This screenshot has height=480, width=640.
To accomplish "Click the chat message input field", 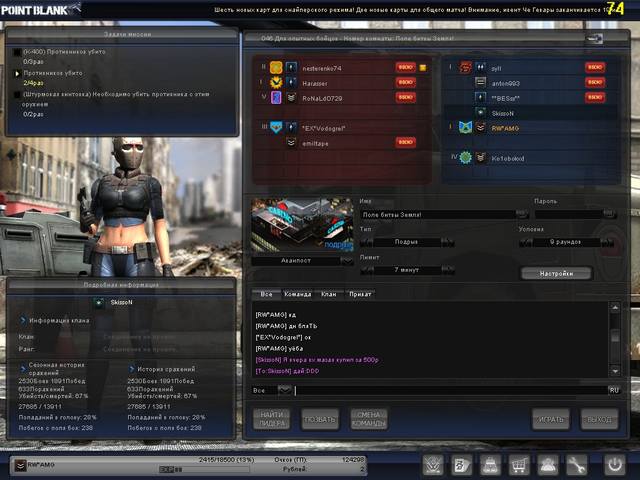I will tap(451, 390).
